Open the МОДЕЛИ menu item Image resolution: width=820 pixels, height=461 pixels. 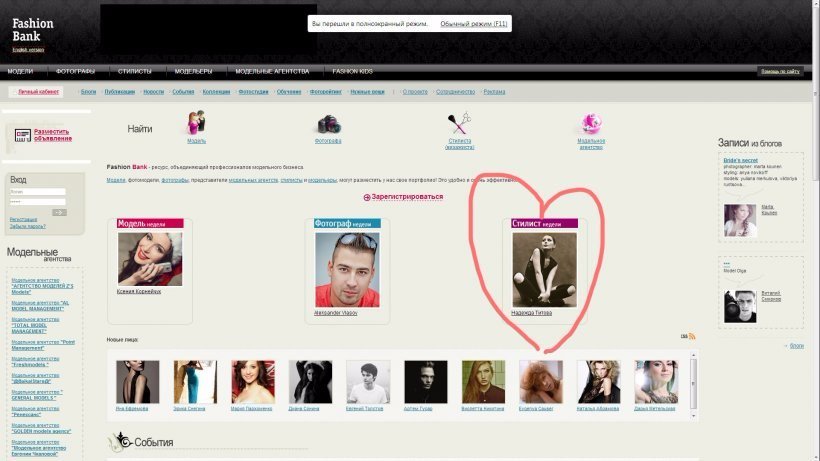(20, 71)
